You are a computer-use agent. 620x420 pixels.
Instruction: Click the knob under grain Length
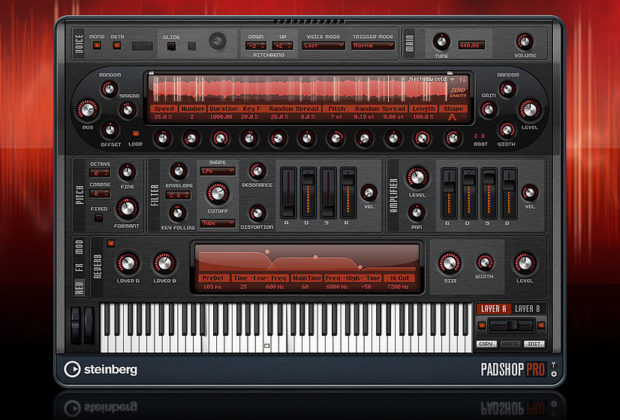click(x=422, y=138)
